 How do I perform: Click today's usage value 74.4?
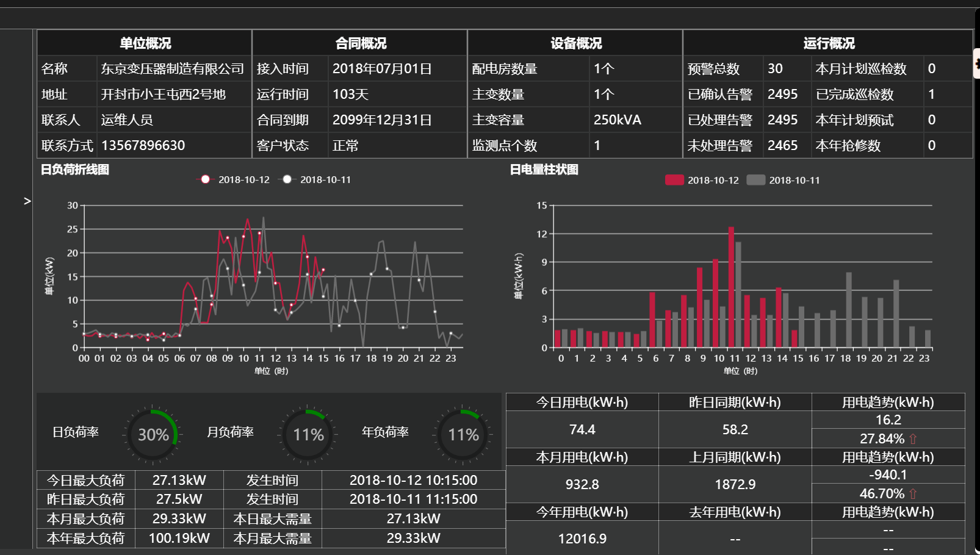tap(582, 429)
